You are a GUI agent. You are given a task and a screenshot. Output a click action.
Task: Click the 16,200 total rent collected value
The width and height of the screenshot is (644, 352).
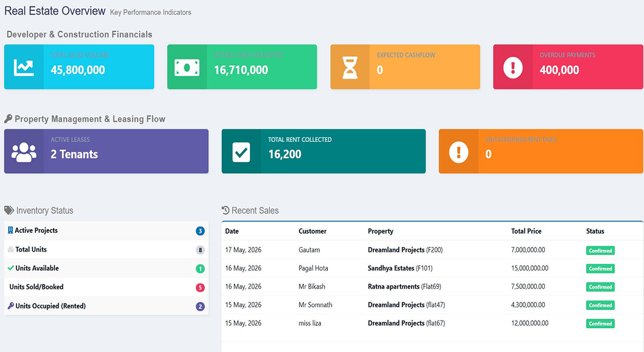tap(284, 154)
